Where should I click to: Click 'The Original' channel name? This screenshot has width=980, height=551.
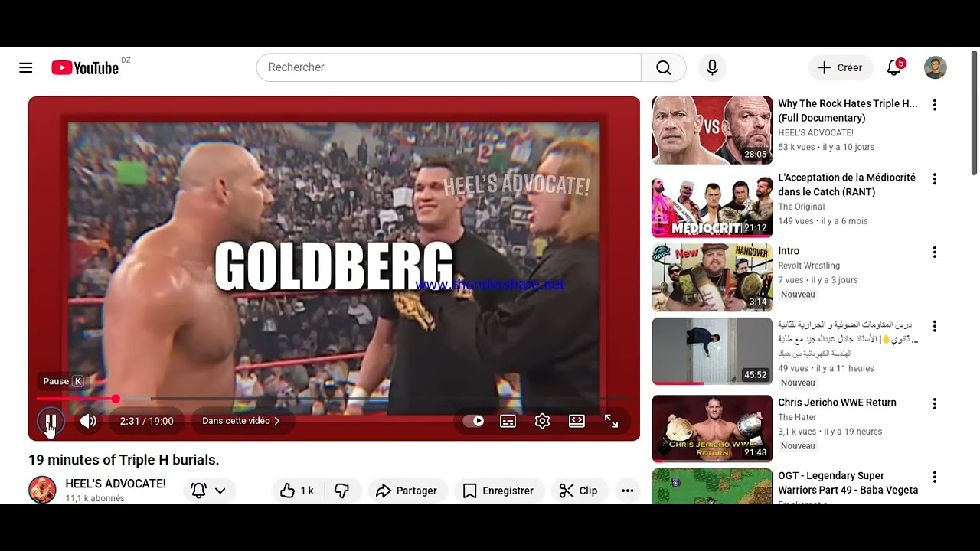(802, 207)
